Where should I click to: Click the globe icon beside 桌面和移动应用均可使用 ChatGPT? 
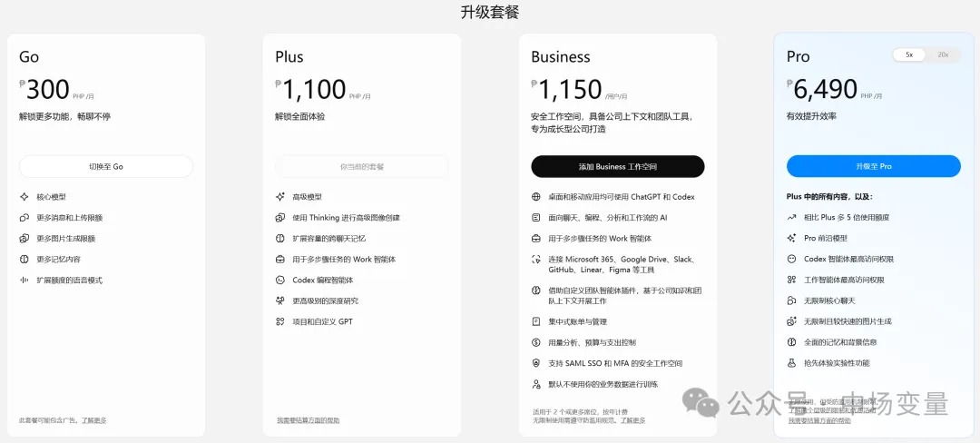click(535, 197)
